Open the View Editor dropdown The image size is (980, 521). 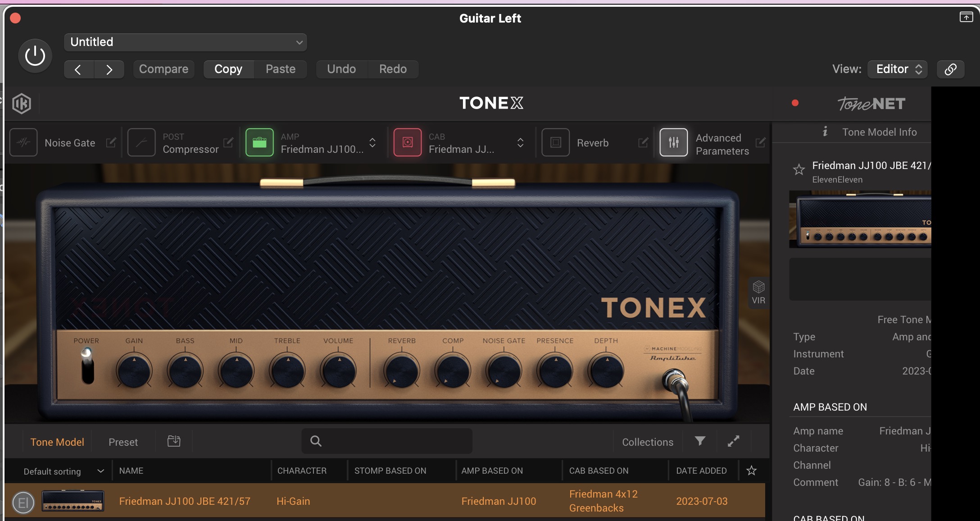pyautogui.click(x=897, y=69)
